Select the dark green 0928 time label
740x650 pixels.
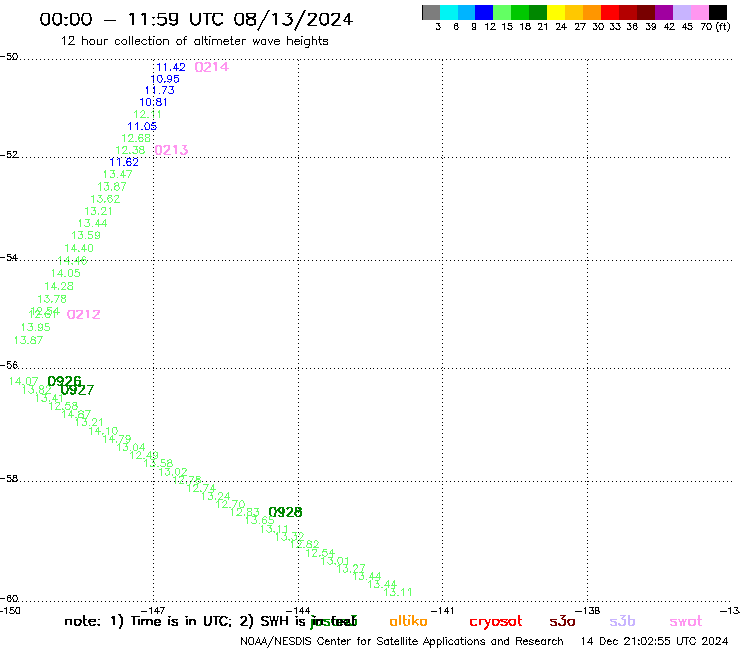[285, 512]
